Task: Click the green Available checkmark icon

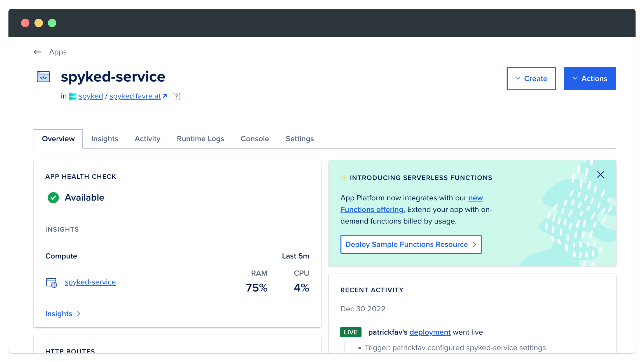Action: click(x=53, y=198)
